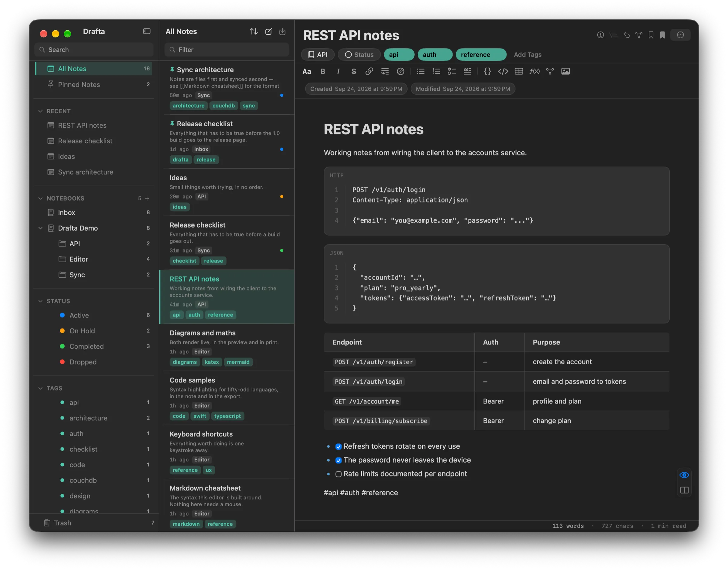Open Pinned Notes
This screenshot has width=728, height=570.
pyautogui.click(x=94, y=84)
